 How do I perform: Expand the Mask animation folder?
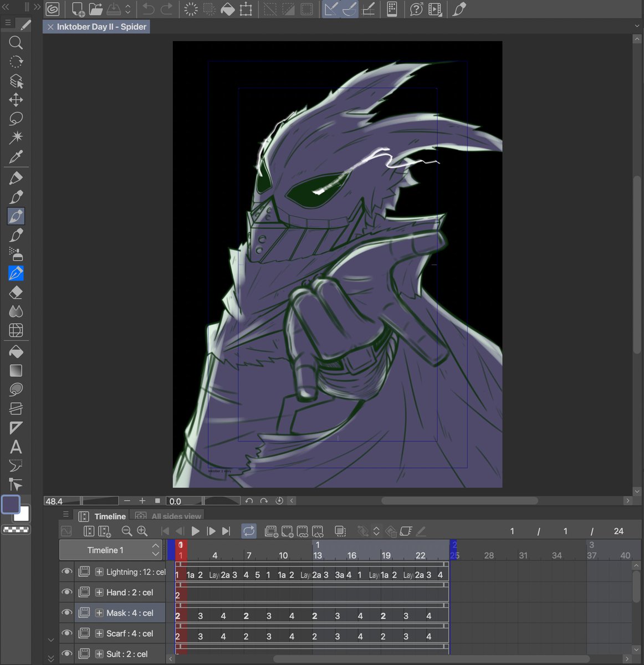(99, 613)
